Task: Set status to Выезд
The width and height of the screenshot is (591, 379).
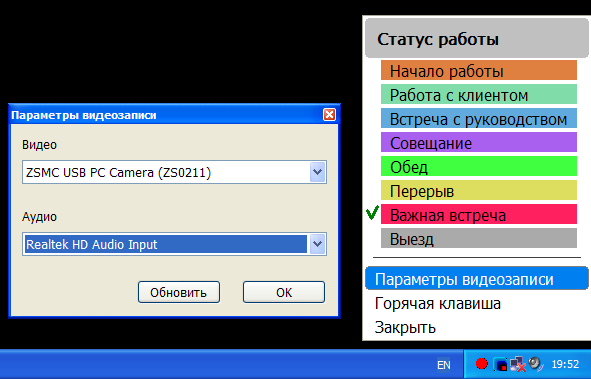Action: click(479, 238)
